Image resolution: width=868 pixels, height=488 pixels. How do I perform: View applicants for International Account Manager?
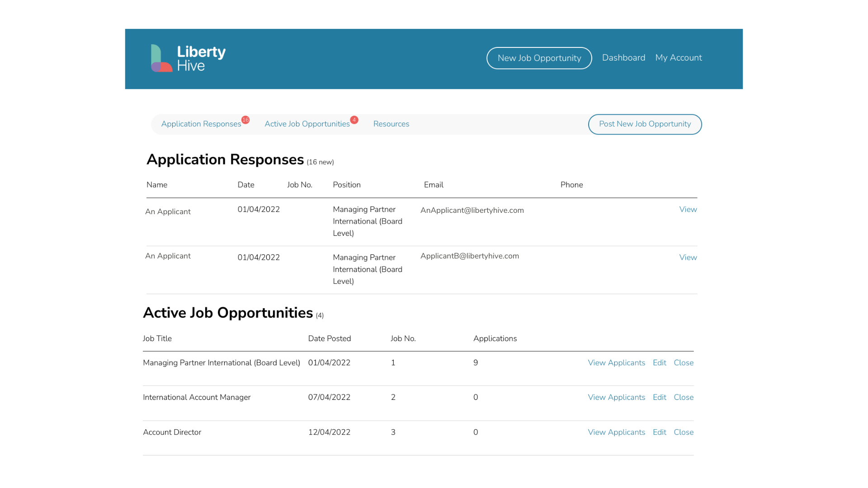click(616, 398)
